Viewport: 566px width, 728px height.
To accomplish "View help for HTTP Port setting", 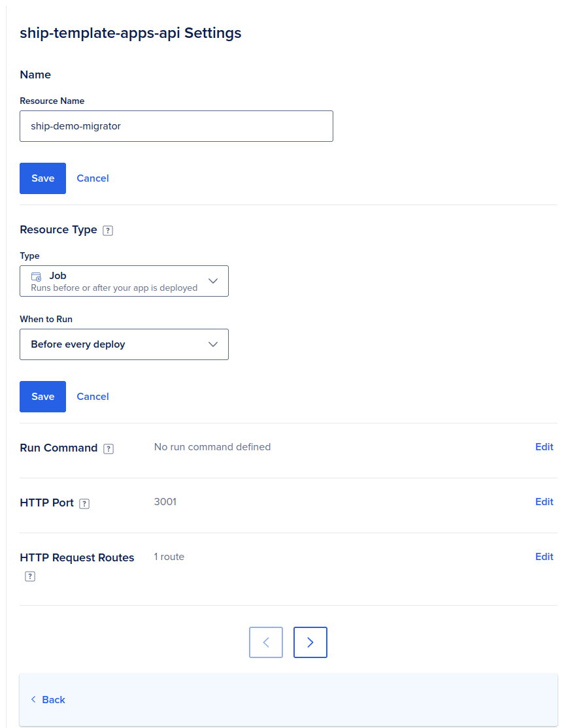I will pyautogui.click(x=84, y=503).
